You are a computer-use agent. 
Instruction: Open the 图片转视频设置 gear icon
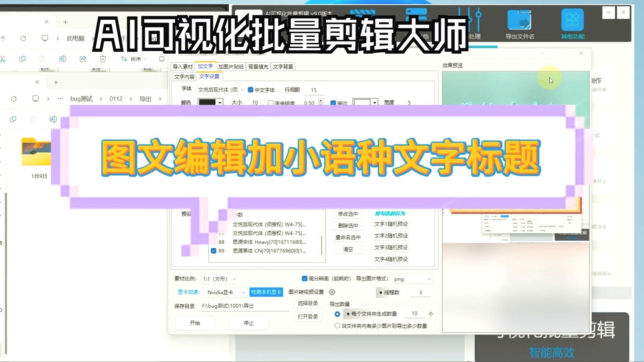point(332,292)
